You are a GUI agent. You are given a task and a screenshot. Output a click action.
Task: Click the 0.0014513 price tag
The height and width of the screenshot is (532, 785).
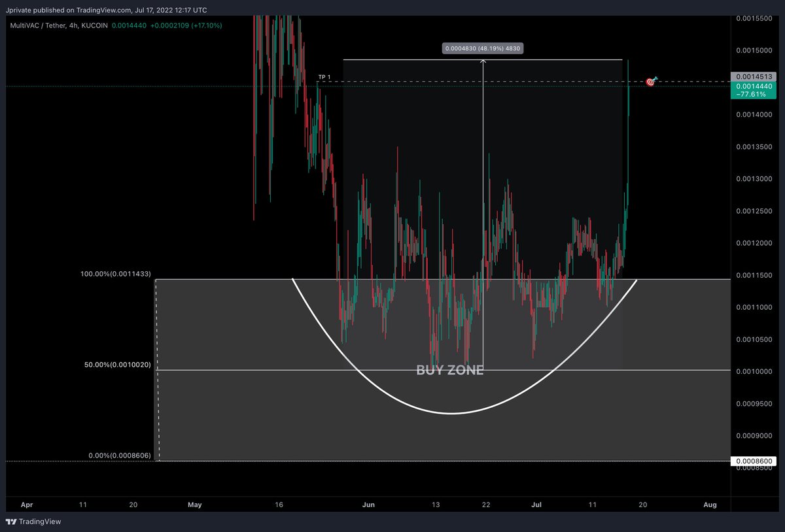pos(754,76)
